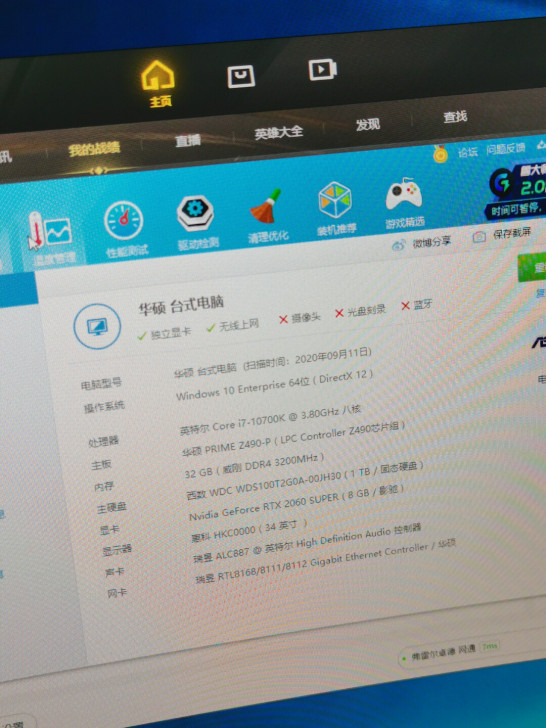Image resolution: width=546 pixels, height=728 pixels.
Task: Click the 显示器 row label
Action: (117, 550)
